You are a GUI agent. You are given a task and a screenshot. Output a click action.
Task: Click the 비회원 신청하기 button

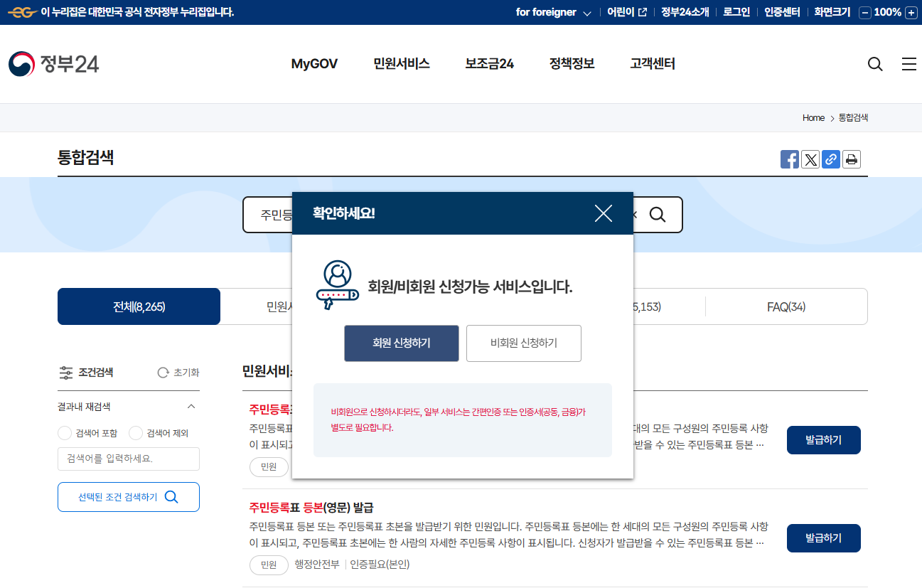click(524, 343)
